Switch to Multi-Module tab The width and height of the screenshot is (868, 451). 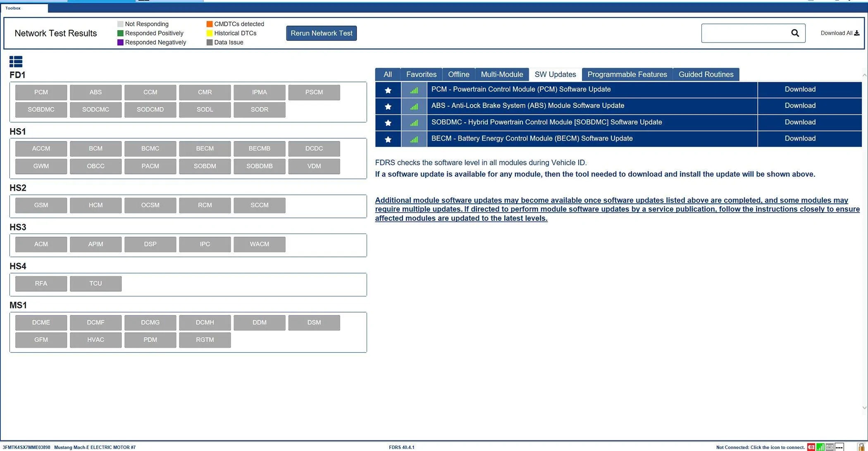(x=502, y=74)
